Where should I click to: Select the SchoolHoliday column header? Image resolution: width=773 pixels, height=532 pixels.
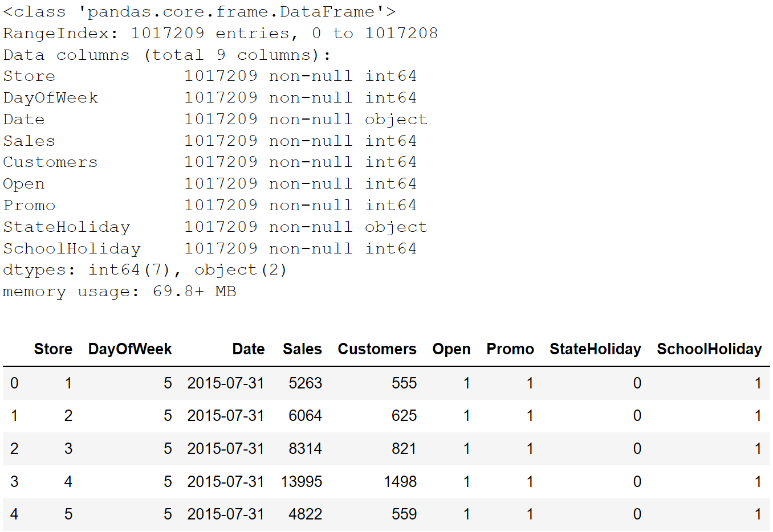click(709, 349)
